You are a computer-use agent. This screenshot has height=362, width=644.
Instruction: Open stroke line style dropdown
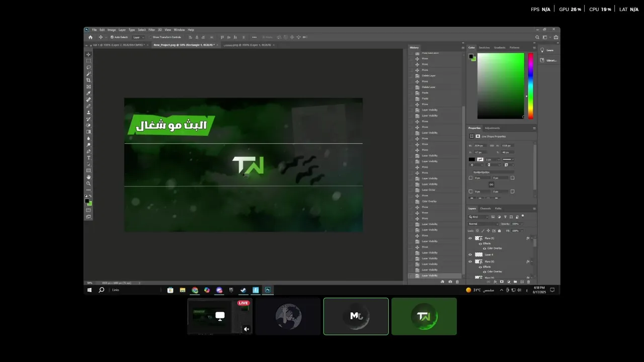coord(508,159)
